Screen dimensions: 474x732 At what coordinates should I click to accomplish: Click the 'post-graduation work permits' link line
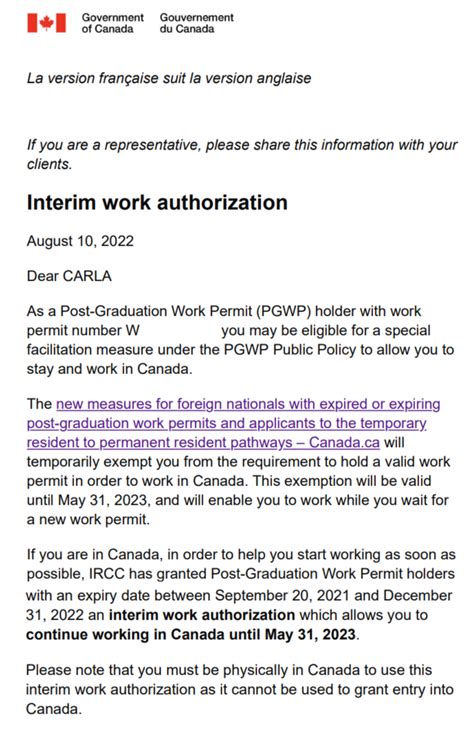pyautogui.click(x=226, y=423)
